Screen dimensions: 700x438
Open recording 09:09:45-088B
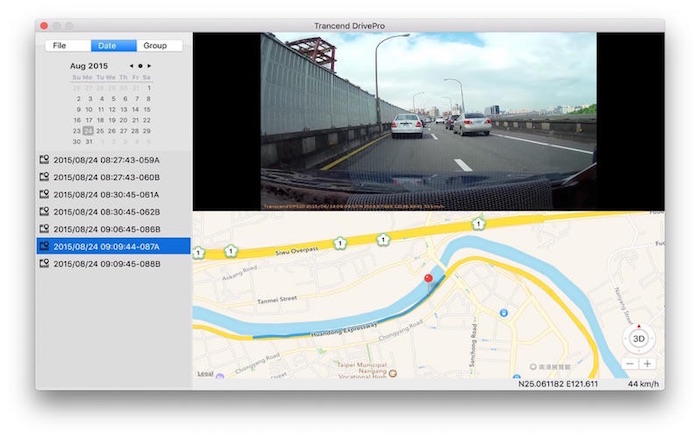pos(114,264)
